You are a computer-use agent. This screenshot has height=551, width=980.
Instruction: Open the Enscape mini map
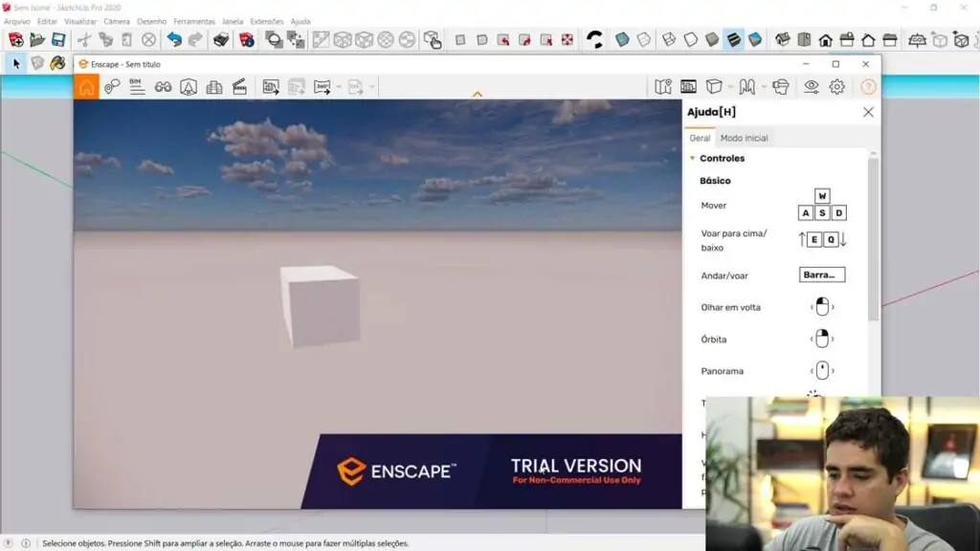(662, 86)
